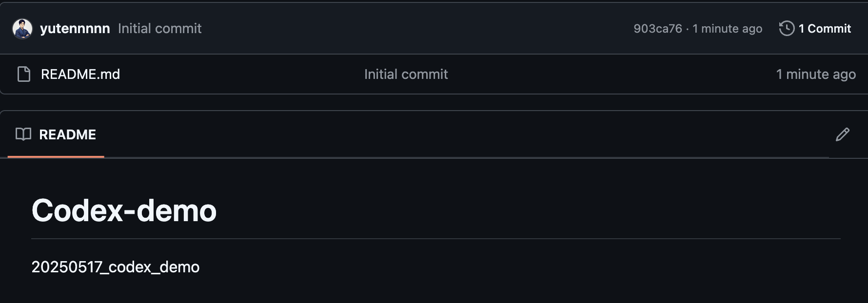
Task: Click the 20250517_codex_demo description text
Action: coord(116,267)
